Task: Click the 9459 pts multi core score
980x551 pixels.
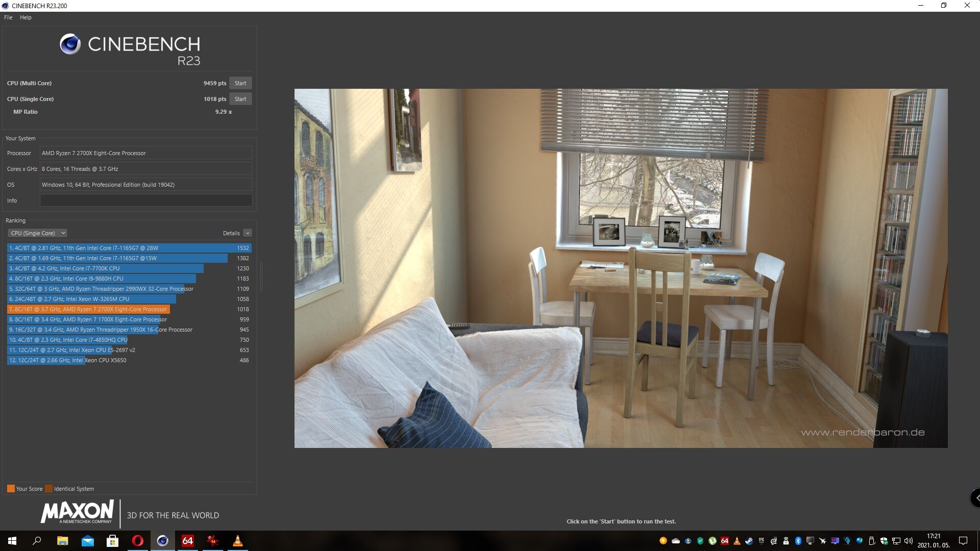Action: pyautogui.click(x=214, y=83)
